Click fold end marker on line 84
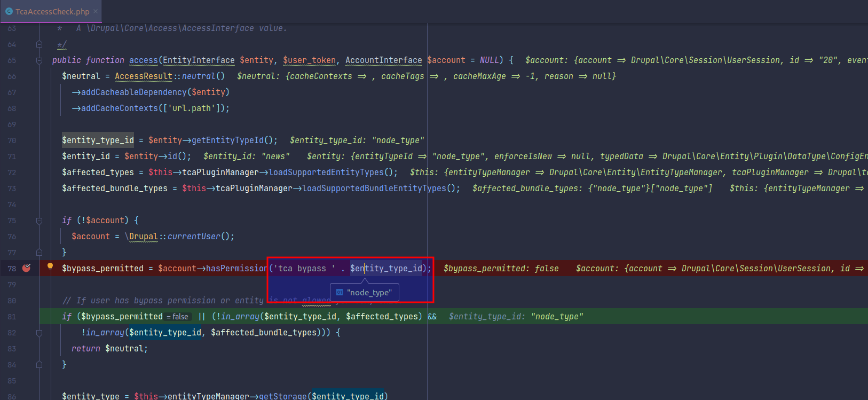Viewport: 868px width, 400px height. tap(39, 364)
